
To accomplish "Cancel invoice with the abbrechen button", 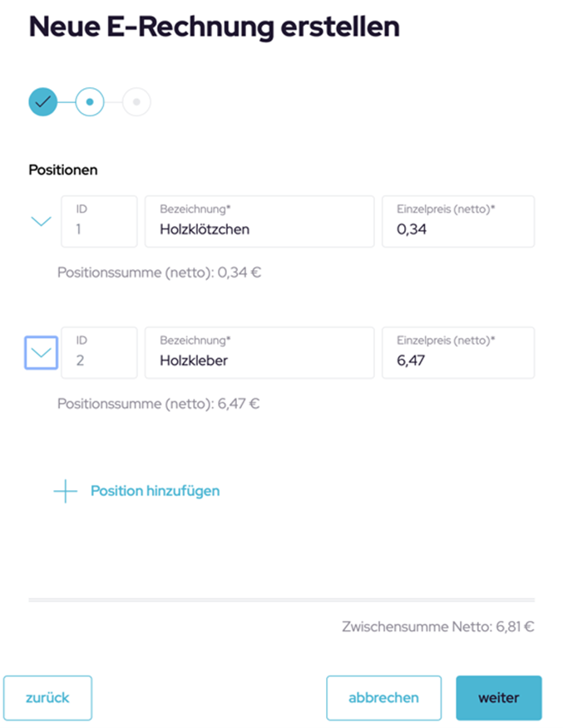I will coord(383,697).
